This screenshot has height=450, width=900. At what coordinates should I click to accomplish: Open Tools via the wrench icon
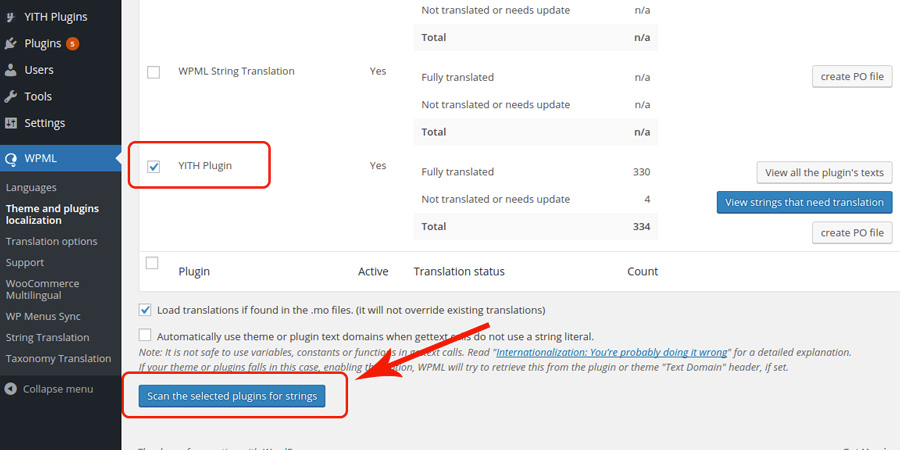(x=10, y=96)
